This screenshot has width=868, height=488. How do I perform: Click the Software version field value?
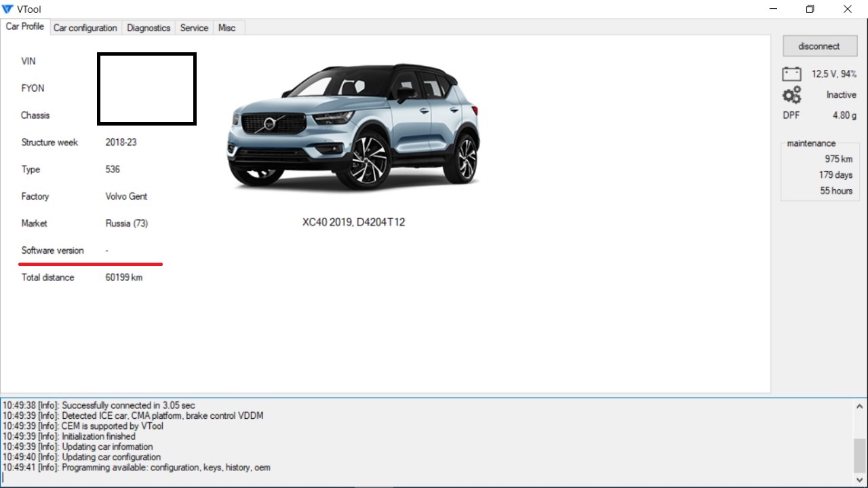[x=107, y=250]
